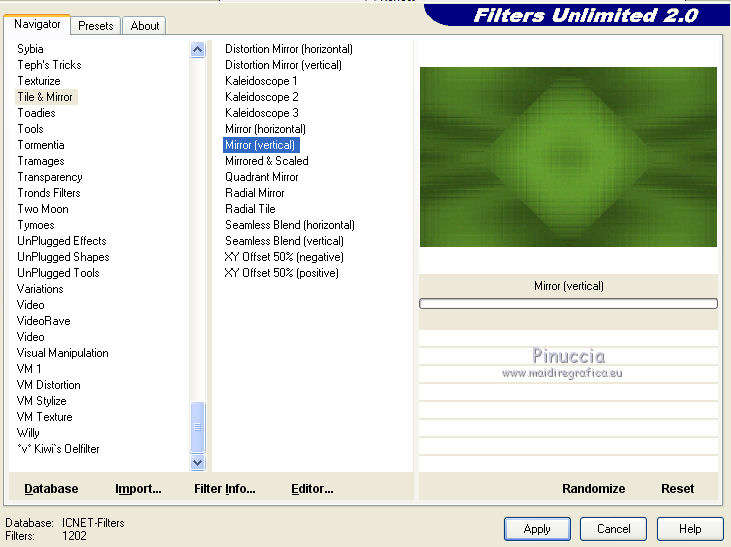
Task: Select the Tymoes category
Action: (36, 225)
